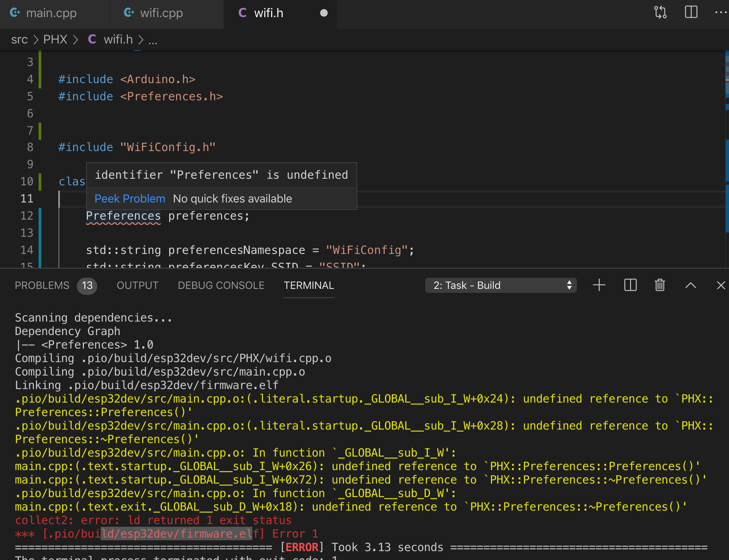Click the underlined Preferences identifier on line 12

[123, 216]
